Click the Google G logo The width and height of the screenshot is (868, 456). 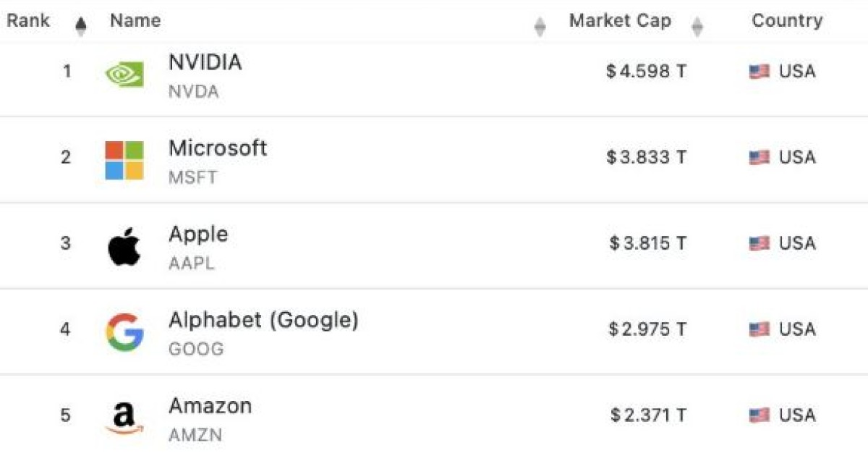[x=124, y=332]
